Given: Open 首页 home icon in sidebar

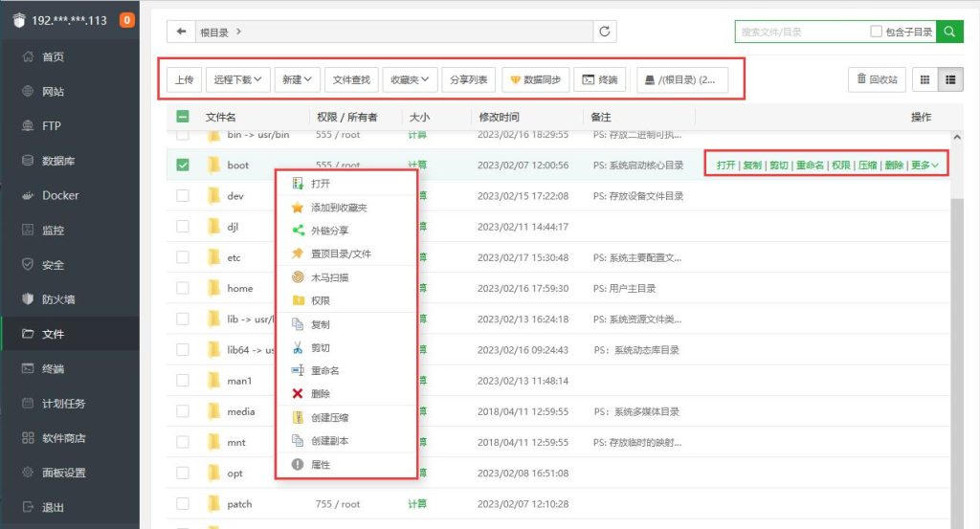Looking at the screenshot, I should tap(28, 56).
